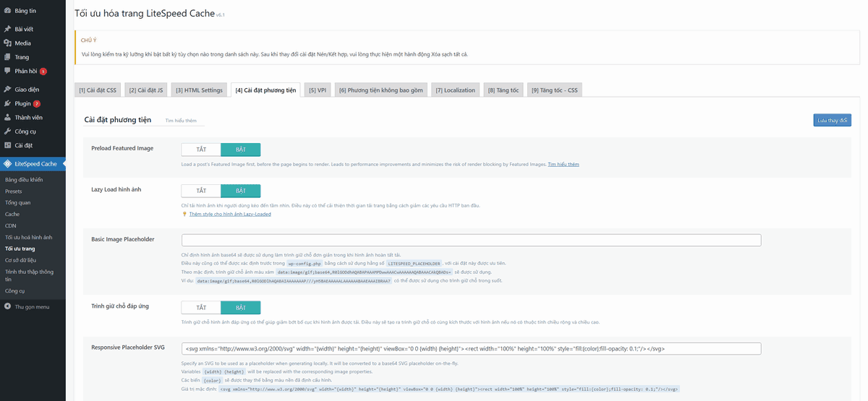Open the Tổng quan submenu item

18,203
